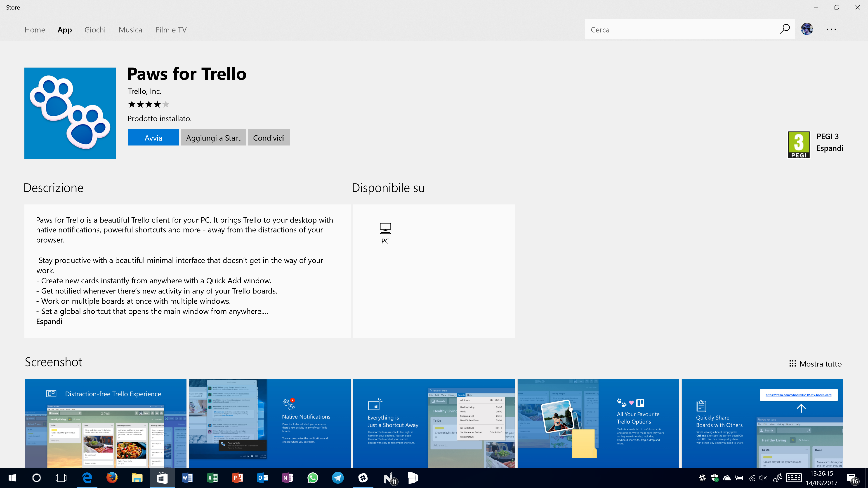Click Mostra tutto for screenshots
The height and width of the screenshot is (488, 868).
[815, 364]
